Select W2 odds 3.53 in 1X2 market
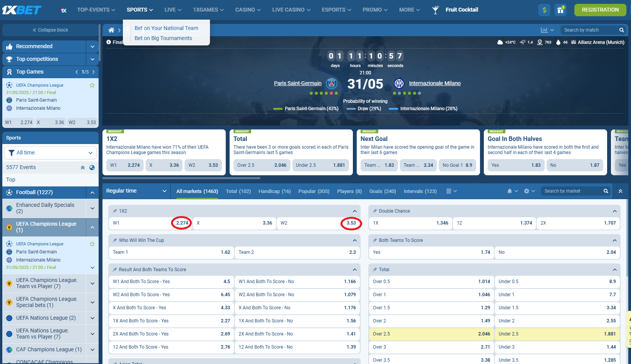Viewport: 631px width, 364px height. 318,223
